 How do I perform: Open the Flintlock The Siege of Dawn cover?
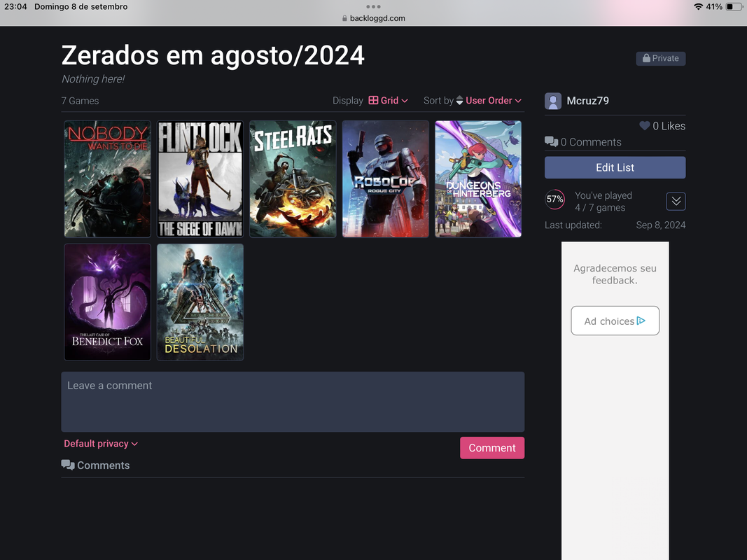(x=200, y=179)
